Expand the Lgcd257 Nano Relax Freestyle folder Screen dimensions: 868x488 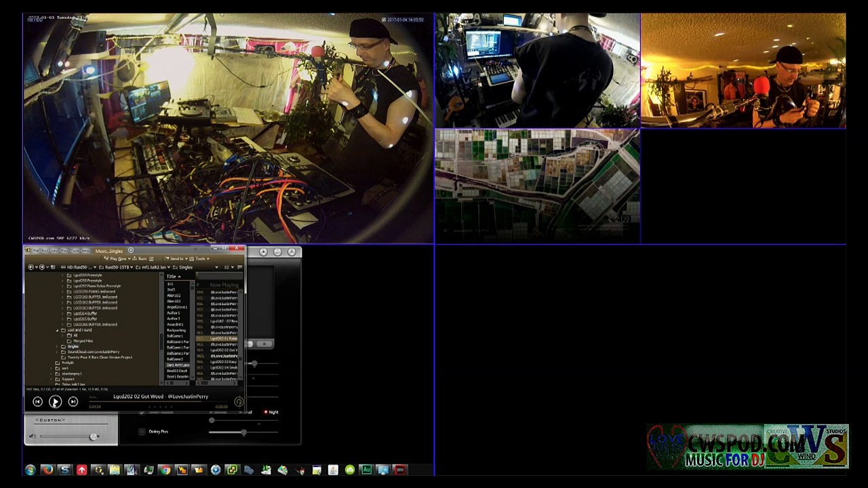62,286
